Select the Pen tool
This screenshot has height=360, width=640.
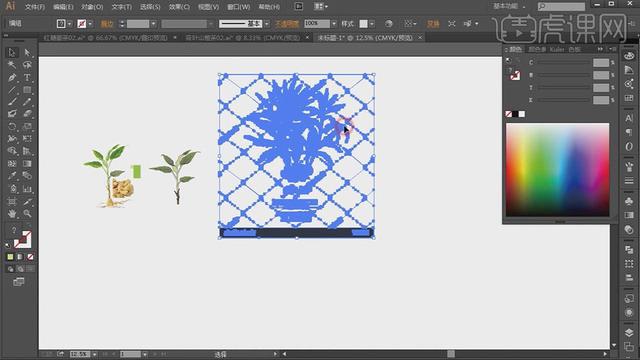coord(12,77)
